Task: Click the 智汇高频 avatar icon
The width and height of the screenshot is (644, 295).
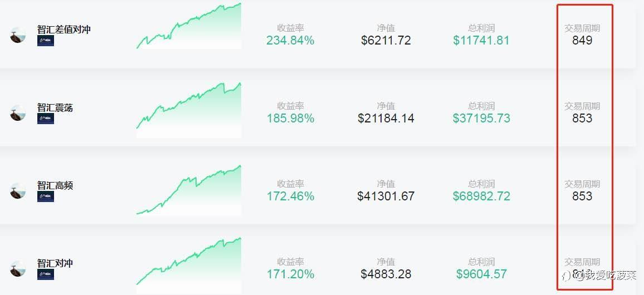Action: tap(18, 191)
